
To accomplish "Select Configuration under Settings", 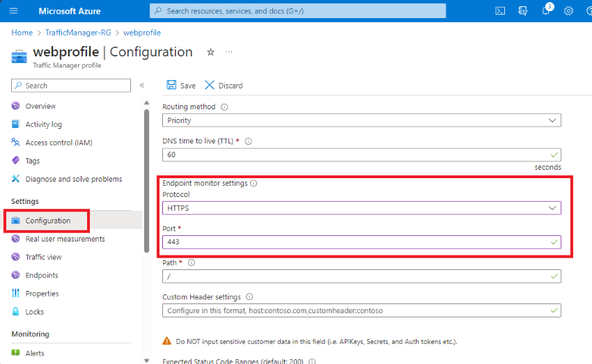I will point(48,221).
